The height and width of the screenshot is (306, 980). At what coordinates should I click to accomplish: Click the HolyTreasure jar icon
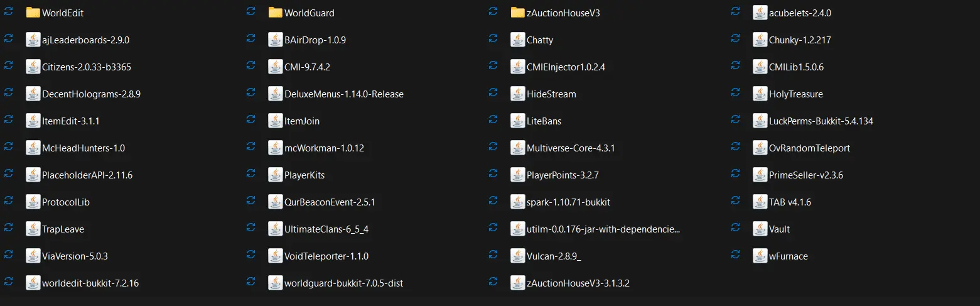(x=760, y=94)
